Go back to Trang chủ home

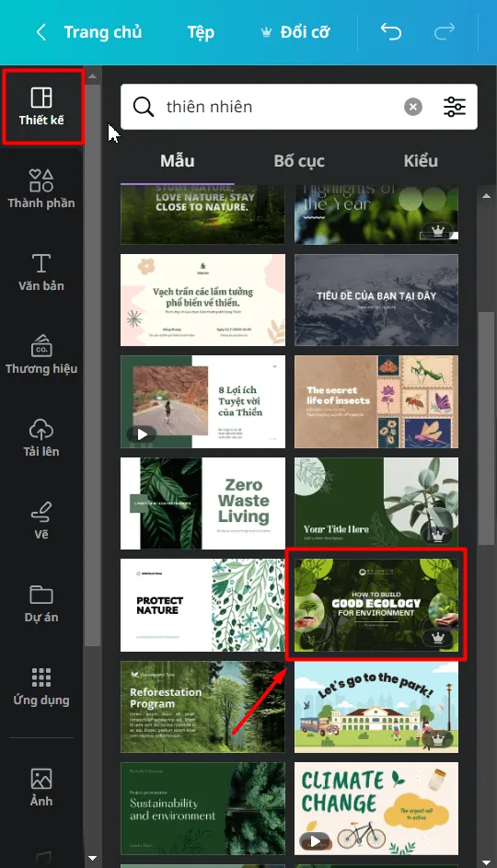[x=89, y=32]
